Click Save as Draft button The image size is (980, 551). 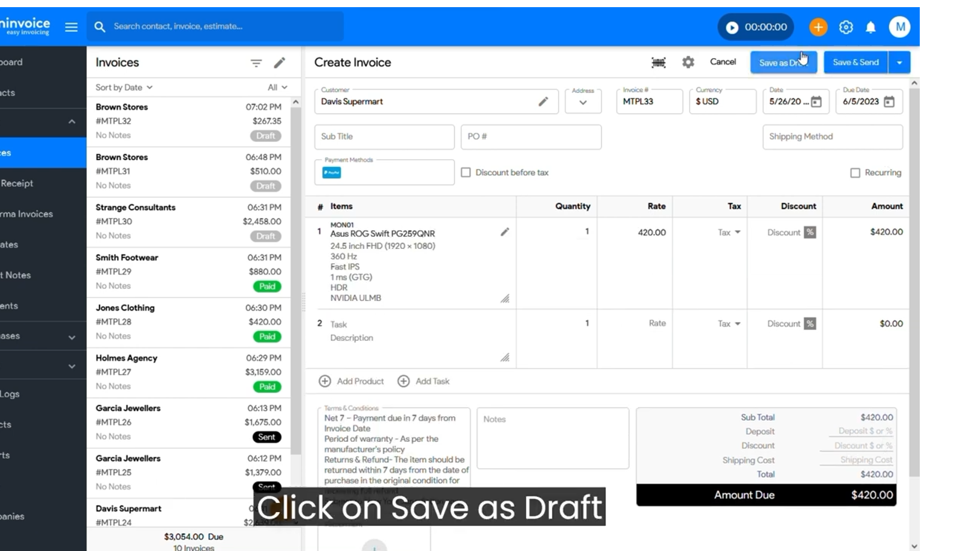coord(783,62)
